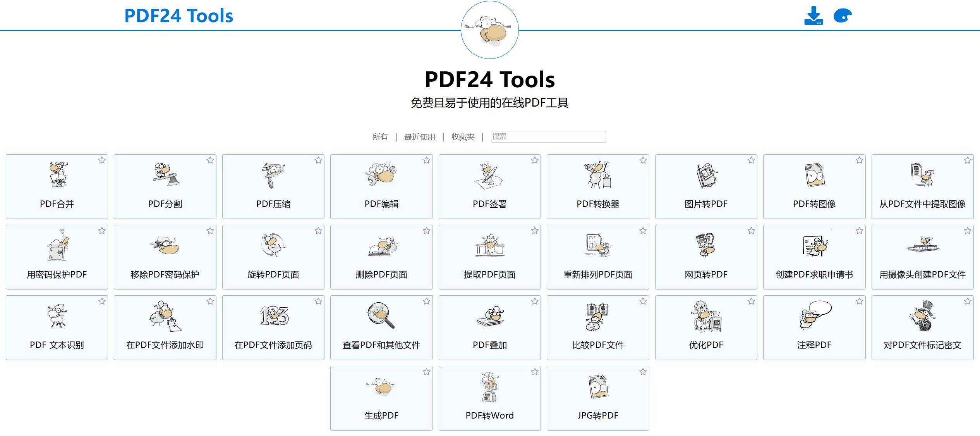Open the 在PDF文件添加水印 watermark icon
Screen dimensions: 980x436
(165, 316)
